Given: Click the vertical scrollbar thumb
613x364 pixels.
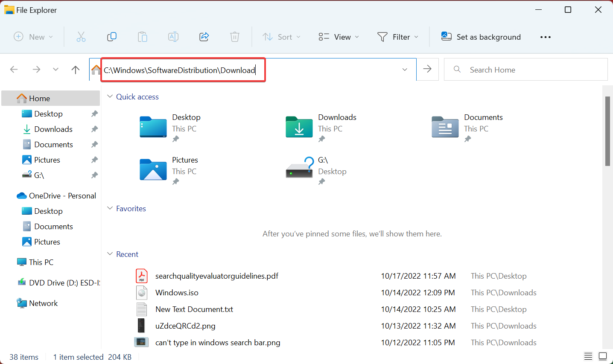Looking at the screenshot, I should click(607, 131).
